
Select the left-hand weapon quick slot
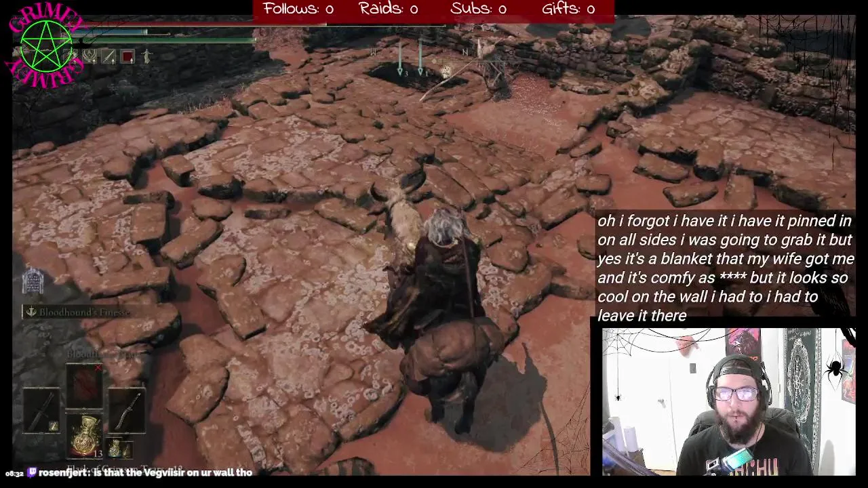(x=41, y=410)
